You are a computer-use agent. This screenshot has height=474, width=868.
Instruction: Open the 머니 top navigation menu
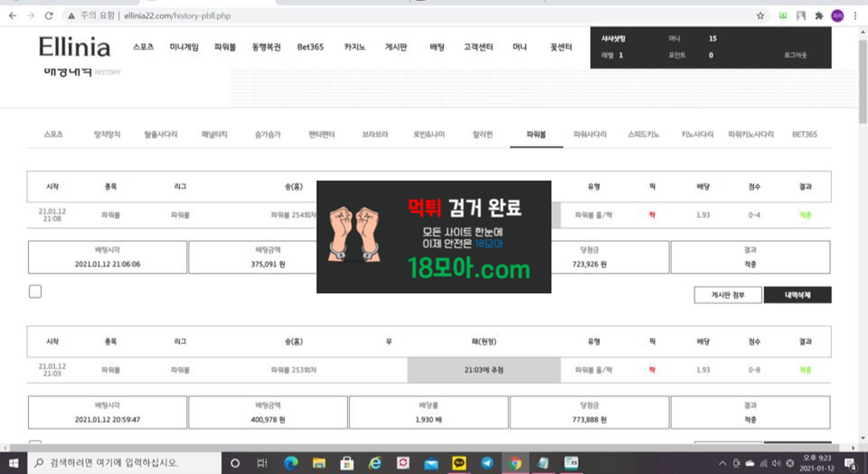(x=520, y=47)
